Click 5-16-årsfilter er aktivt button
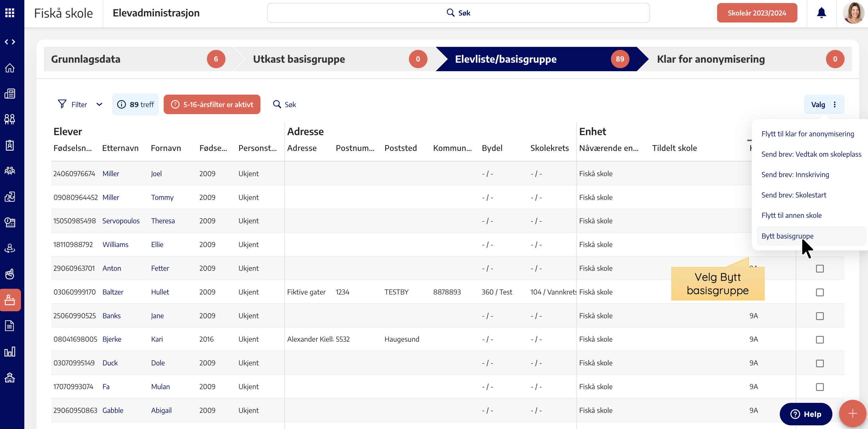This screenshot has width=868, height=429. pyautogui.click(x=212, y=105)
